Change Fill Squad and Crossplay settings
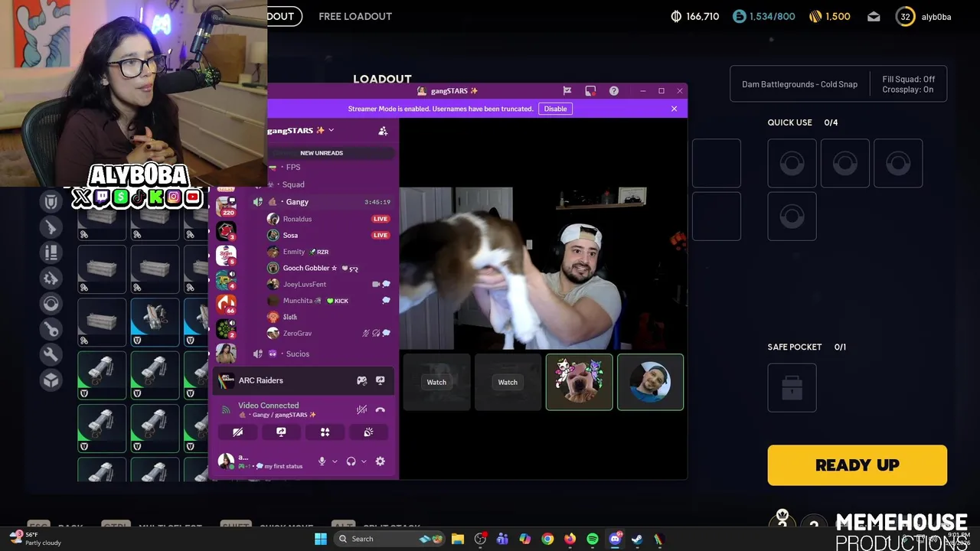Viewport: 980px width, 551px height. 908,84
